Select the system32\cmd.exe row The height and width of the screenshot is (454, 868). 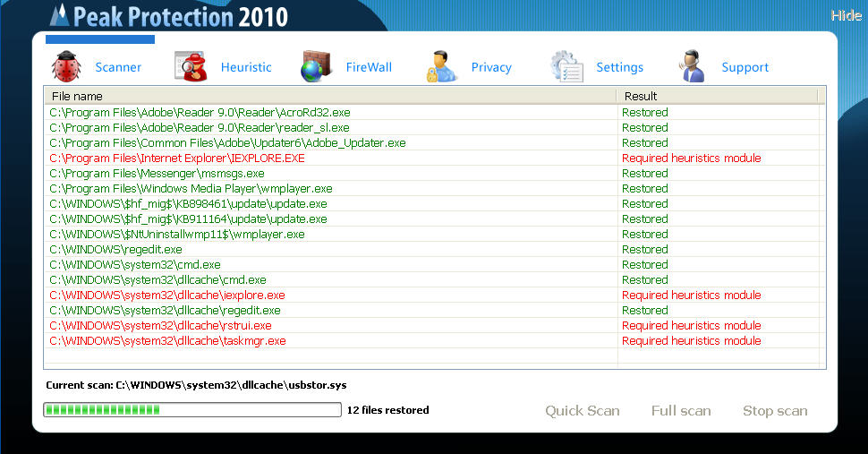coord(435,265)
